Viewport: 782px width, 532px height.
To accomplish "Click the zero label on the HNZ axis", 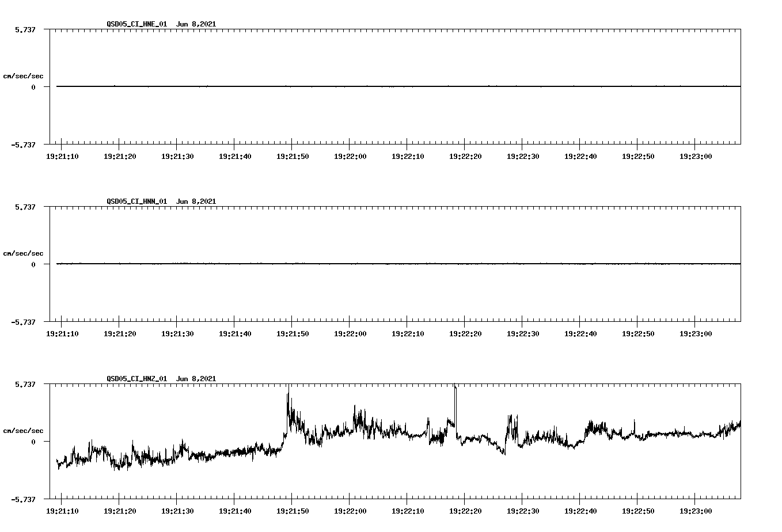I will tap(33, 442).
